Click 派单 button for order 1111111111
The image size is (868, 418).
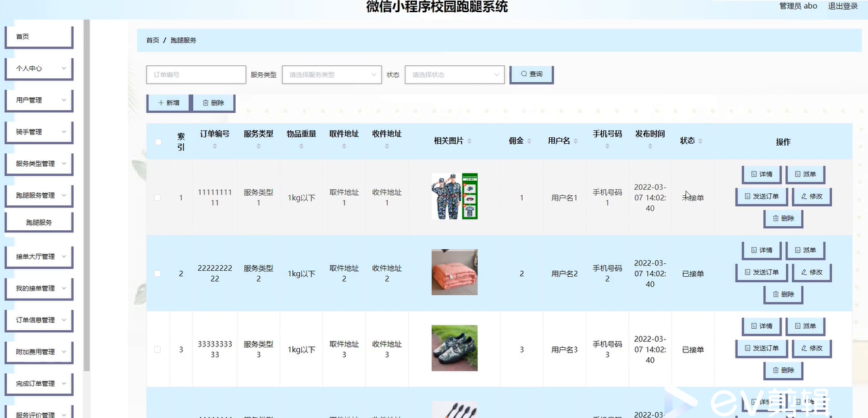805,174
